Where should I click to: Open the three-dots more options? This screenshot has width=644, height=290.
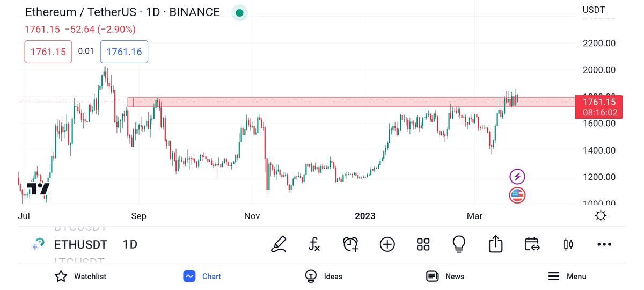(604, 244)
